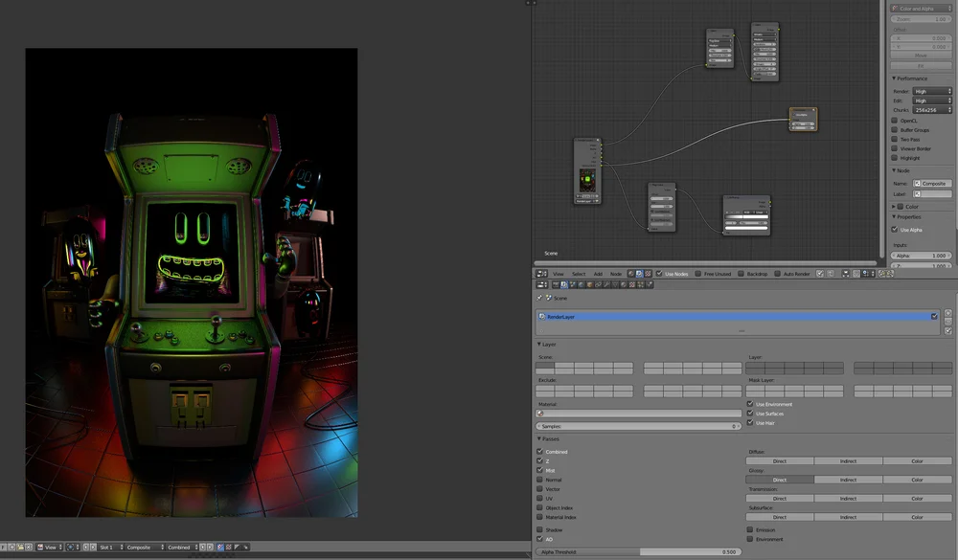Select the compositing node tree type icon
Screen dimensions: 958x560
[638, 274]
